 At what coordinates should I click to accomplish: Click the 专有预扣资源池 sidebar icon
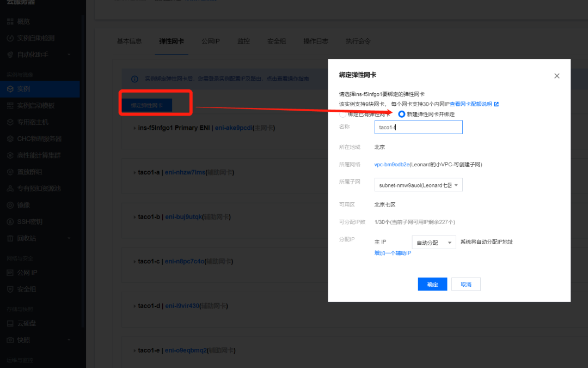click(x=10, y=189)
